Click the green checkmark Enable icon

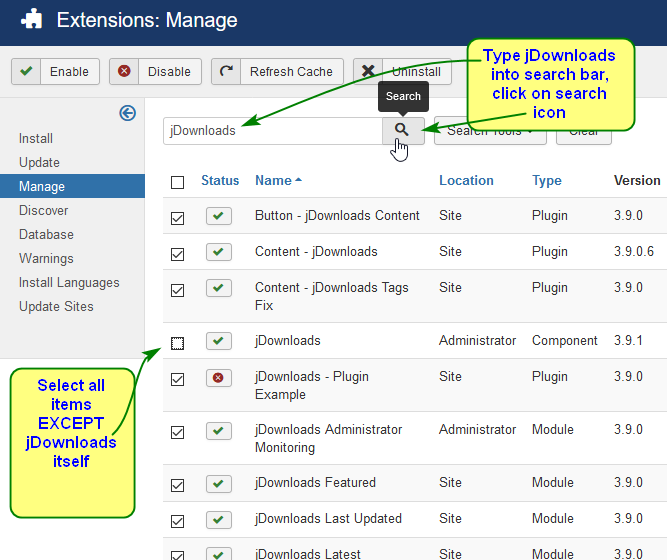26,71
